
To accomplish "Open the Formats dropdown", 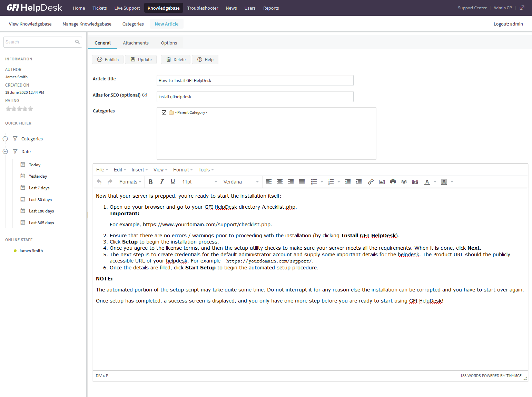I will coord(130,182).
